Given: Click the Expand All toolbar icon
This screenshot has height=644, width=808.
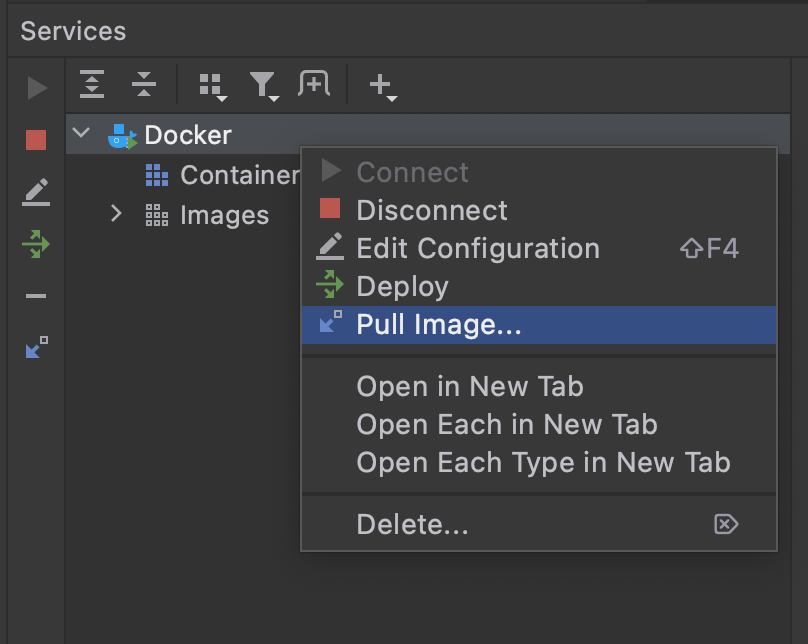Looking at the screenshot, I should click(92, 85).
